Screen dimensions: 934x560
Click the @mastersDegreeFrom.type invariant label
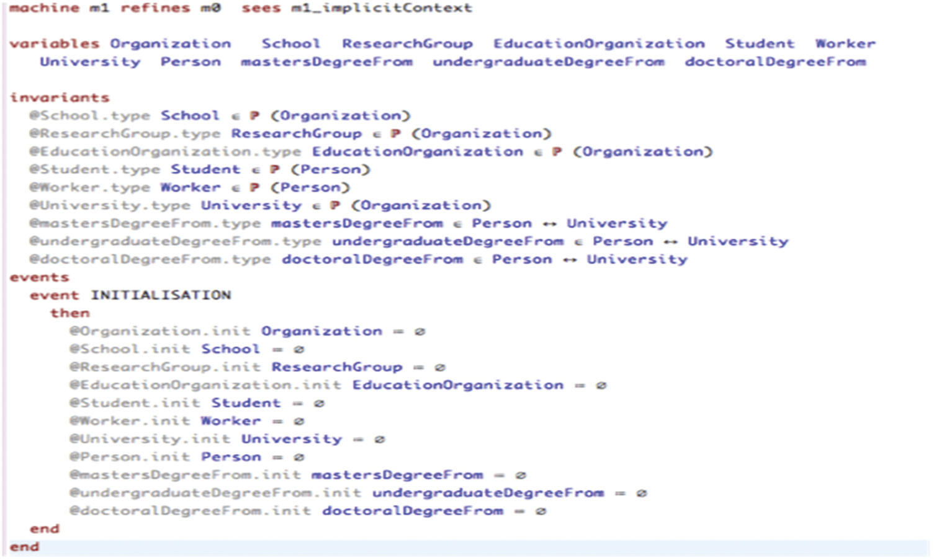click(x=145, y=224)
